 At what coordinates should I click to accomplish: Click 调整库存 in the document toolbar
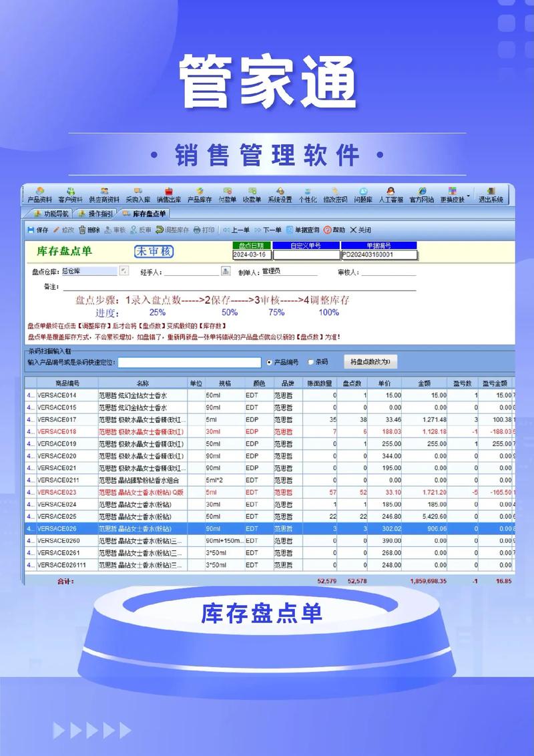tap(172, 230)
